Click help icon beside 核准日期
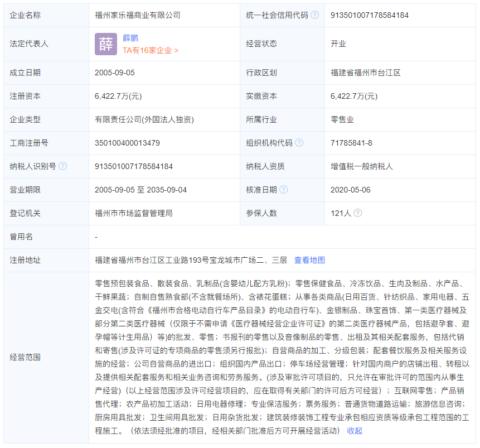 click(x=283, y=189)
